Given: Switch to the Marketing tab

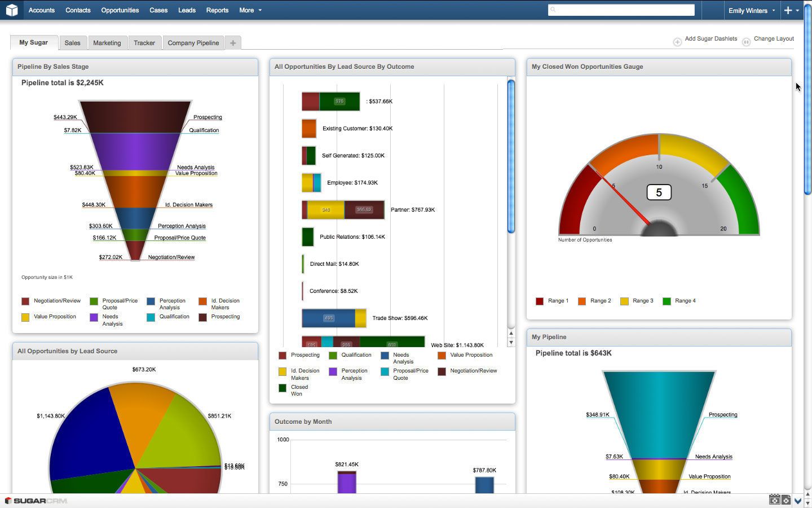Looking at the screenshot, I should [x=107, y=43].
